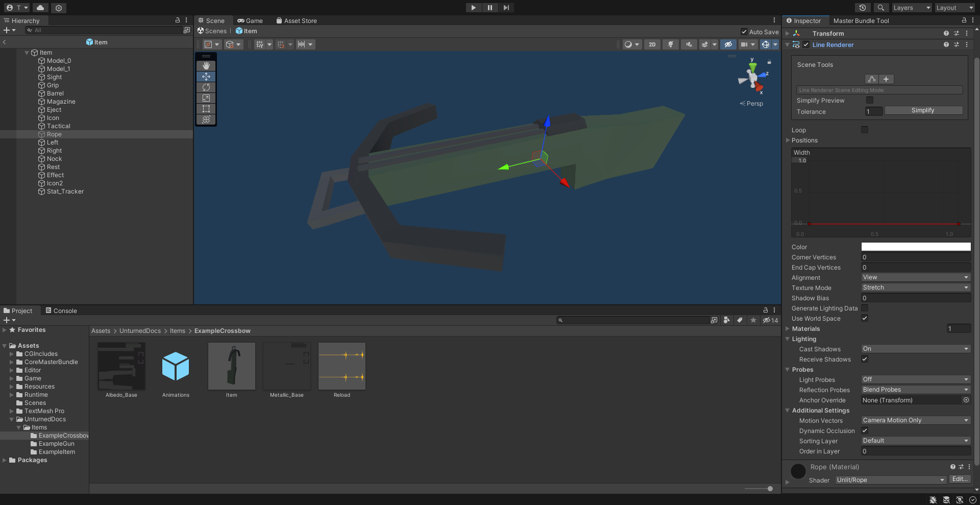Viewport: 980px width, 505px height.
Task: Select the Scale tool
Action: (x=206, y=98)
